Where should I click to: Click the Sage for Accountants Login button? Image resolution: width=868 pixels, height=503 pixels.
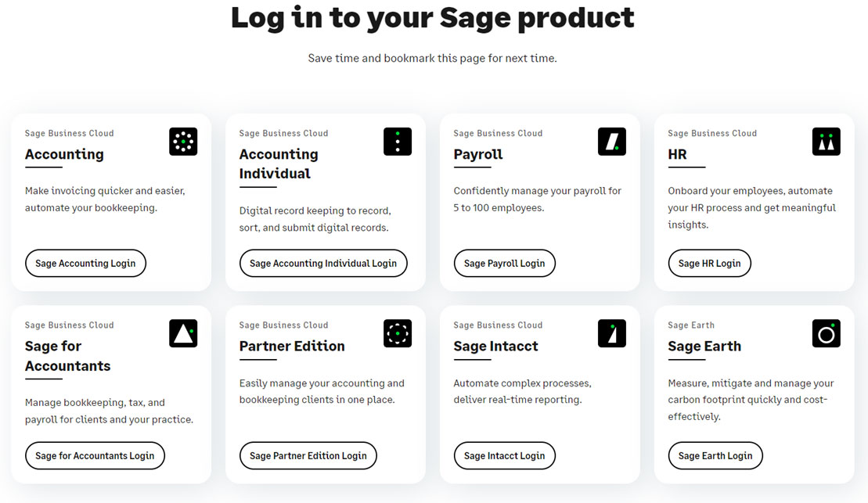point(95,455)
